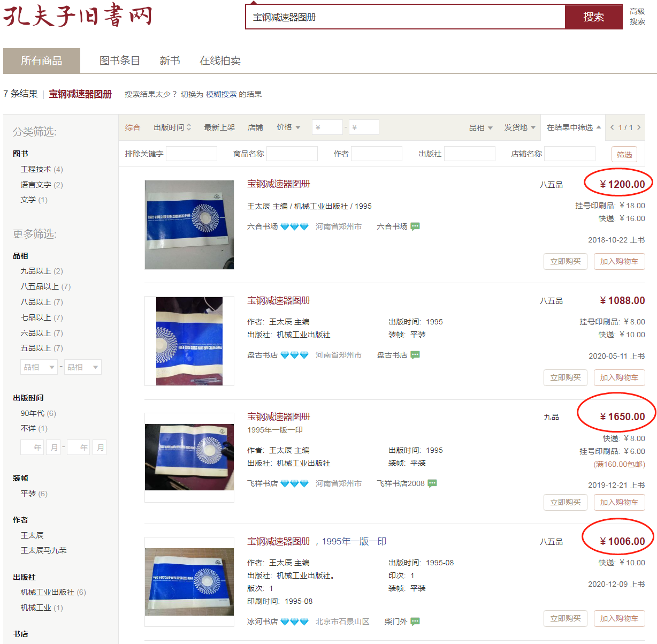Open the maximum 品相 select box
Viewport: 657px width, 644px height.
(x=82, y=367)
